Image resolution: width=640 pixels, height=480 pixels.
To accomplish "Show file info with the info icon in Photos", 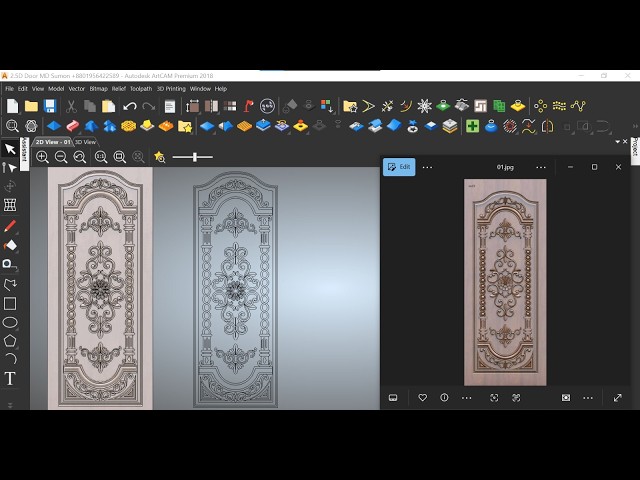I will pos(444,398).
